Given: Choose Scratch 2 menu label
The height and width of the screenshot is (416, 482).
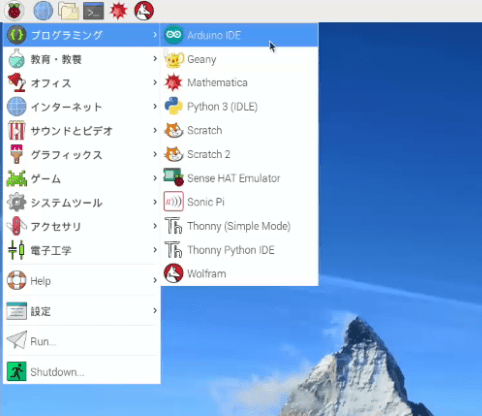Looking at the screenshot, I should point(209,154).
